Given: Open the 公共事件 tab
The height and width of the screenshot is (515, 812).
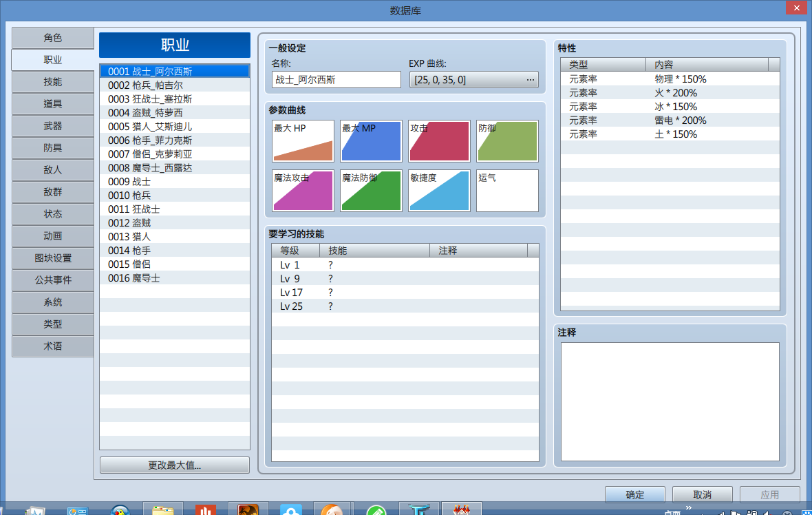Looking at the screenshot, I should point(53,280).
